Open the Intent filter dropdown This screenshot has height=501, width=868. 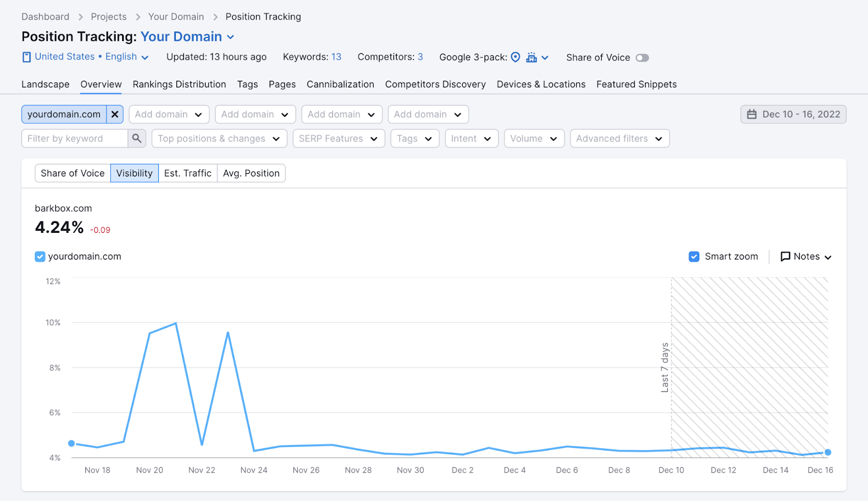(x=471, y=138)
